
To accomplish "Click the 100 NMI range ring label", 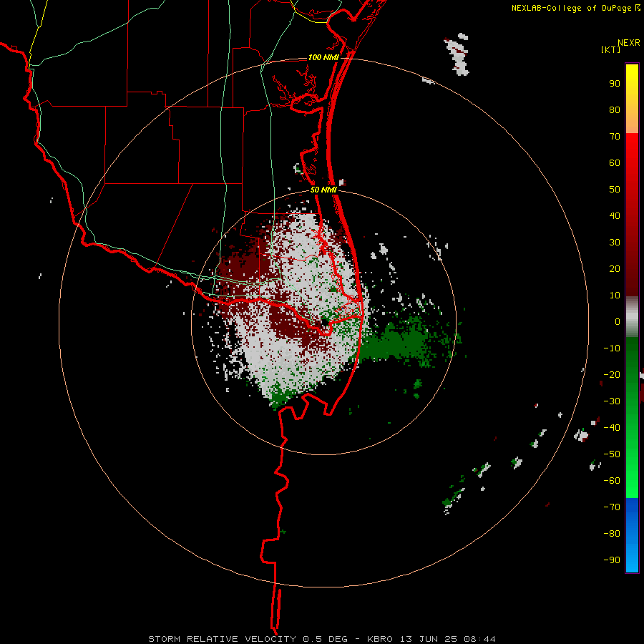I will pyautogui.click(x=323, y=57).
